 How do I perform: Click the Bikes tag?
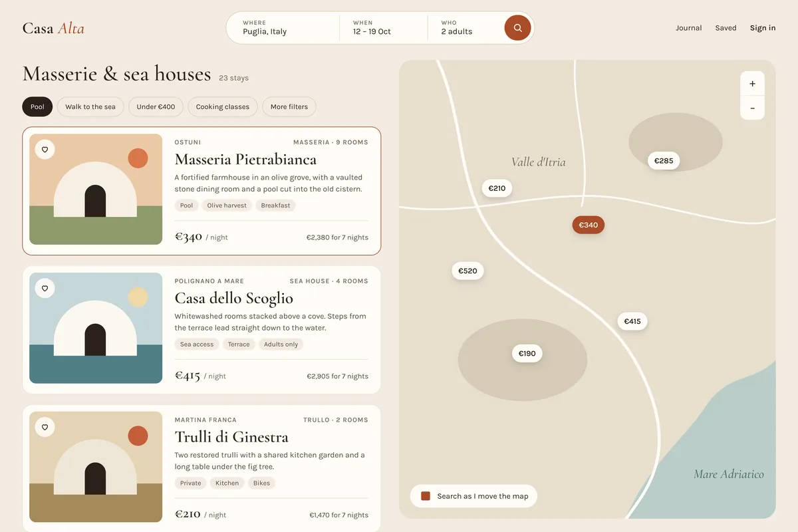pyautogui.click(x=261, y=483)
